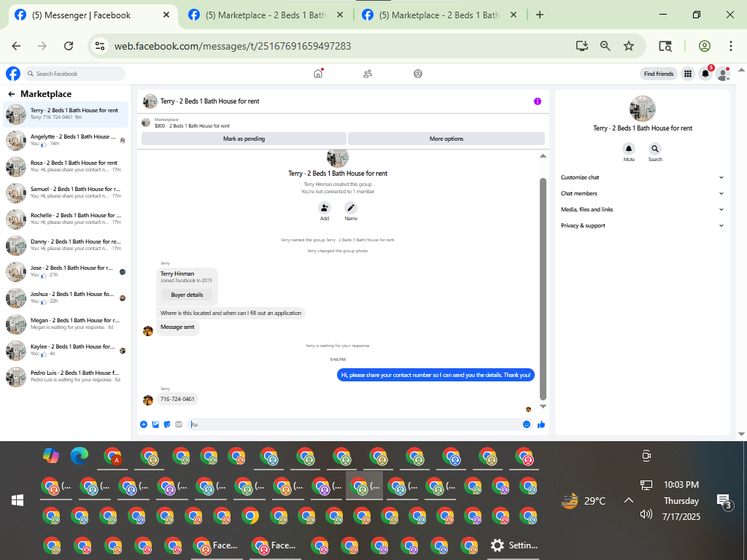Open Samuel's house for rent conversation
The height and width of the screenshot is (560, 747).
[66, 192]
